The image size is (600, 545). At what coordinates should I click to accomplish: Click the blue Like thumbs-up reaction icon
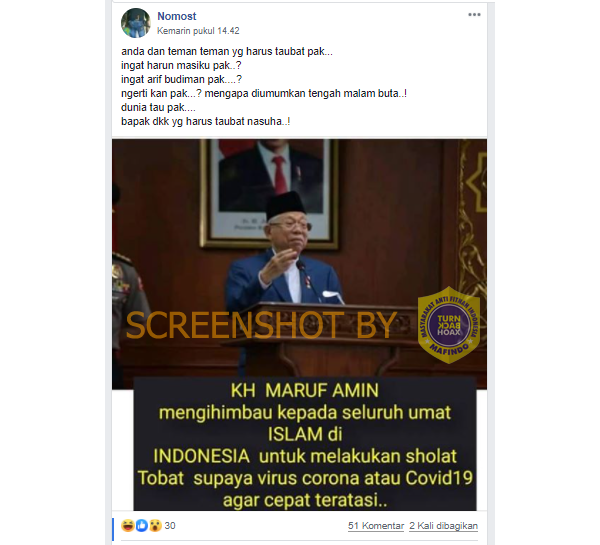(x=141, y=525)
